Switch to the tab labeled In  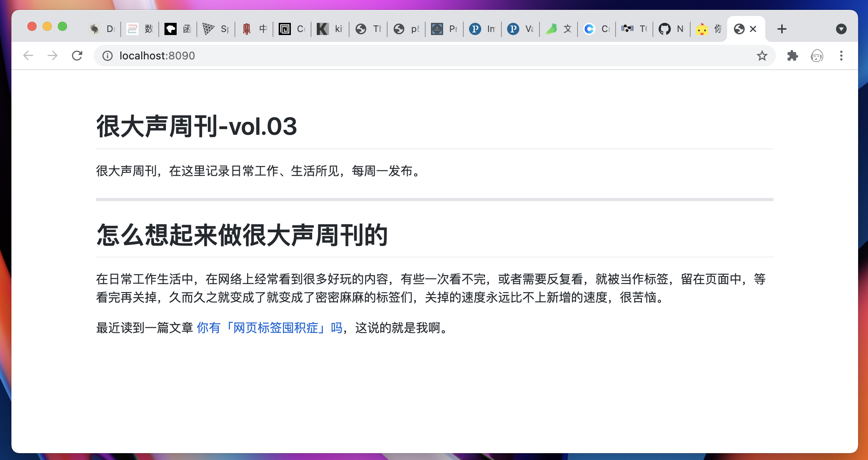click(x=482, y=29)
